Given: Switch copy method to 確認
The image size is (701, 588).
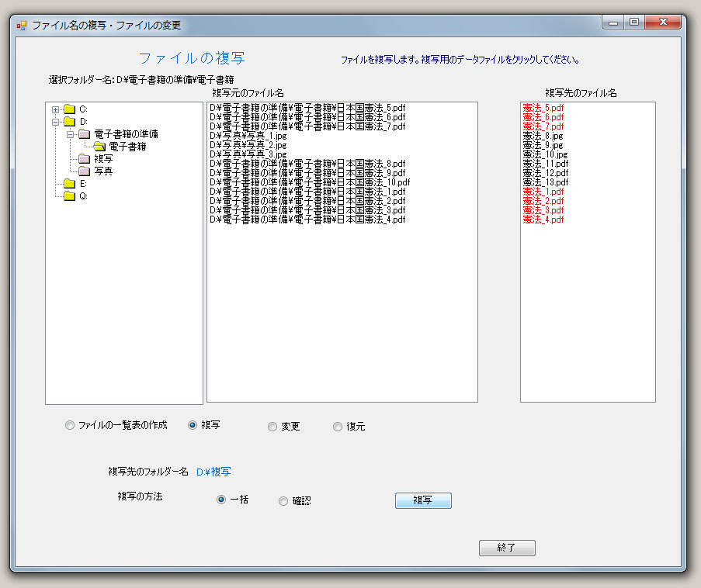Looking at the screenshot, I should (283, 501).
